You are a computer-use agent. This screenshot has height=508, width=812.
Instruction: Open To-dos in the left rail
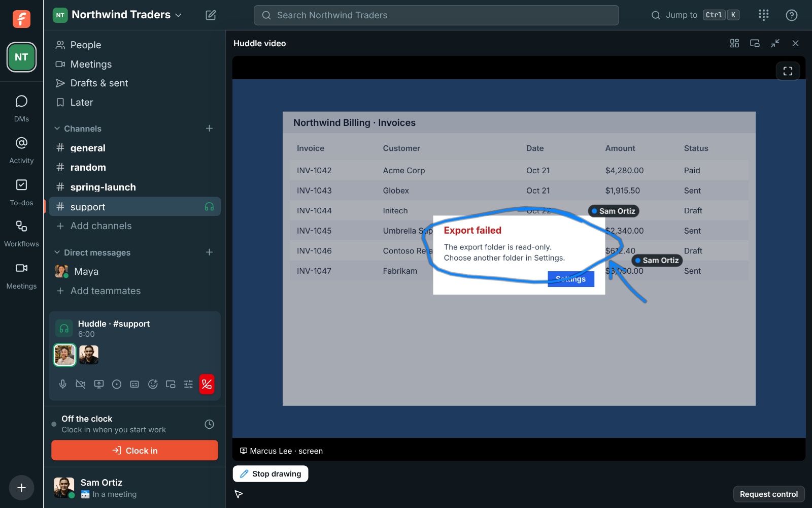coord(21,193)
